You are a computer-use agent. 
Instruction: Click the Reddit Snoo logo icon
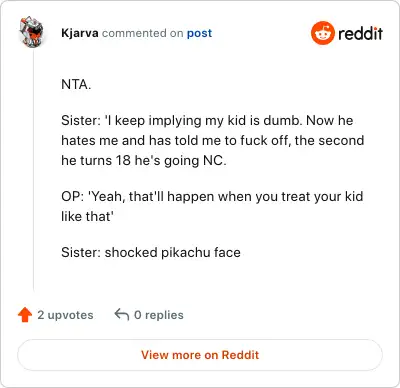(x=322, y=33)
